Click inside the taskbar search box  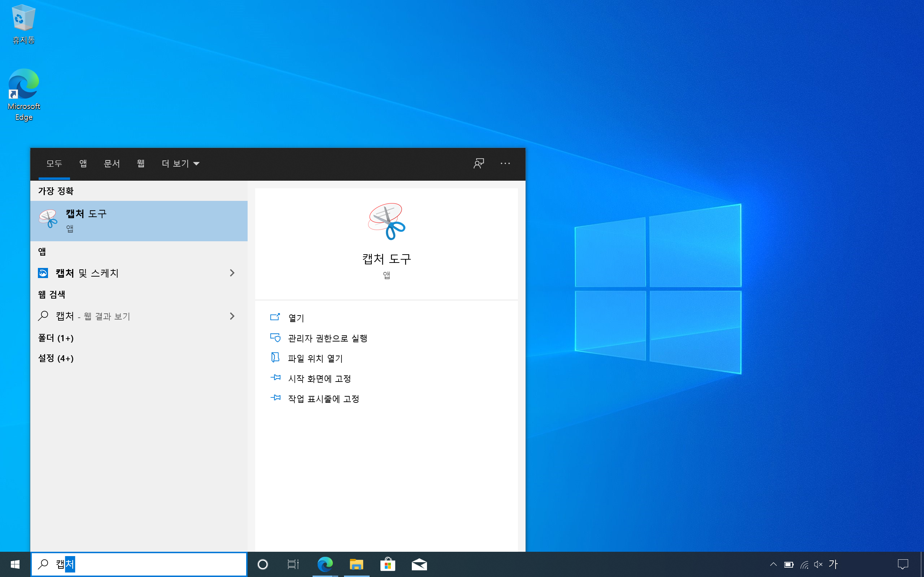(x=153, y=564)
